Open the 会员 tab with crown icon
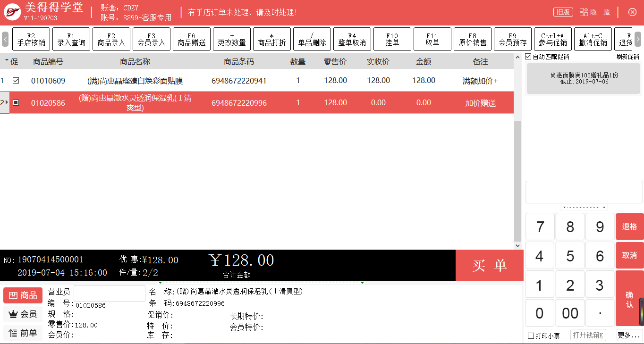Screen dimensions: 644x344 (23, 314)
